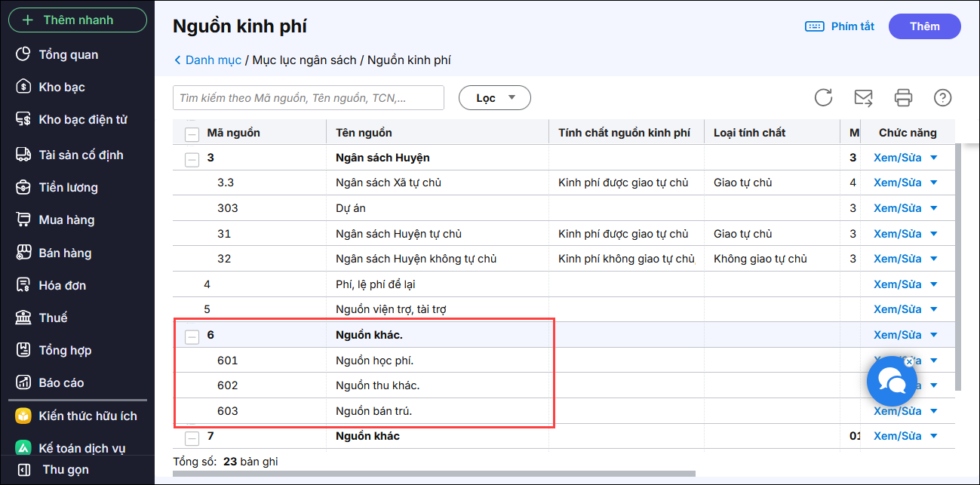The image size is (980, 485).
Task: Click the Mua hàng cart icon
Action: click(x=24, y=219)
